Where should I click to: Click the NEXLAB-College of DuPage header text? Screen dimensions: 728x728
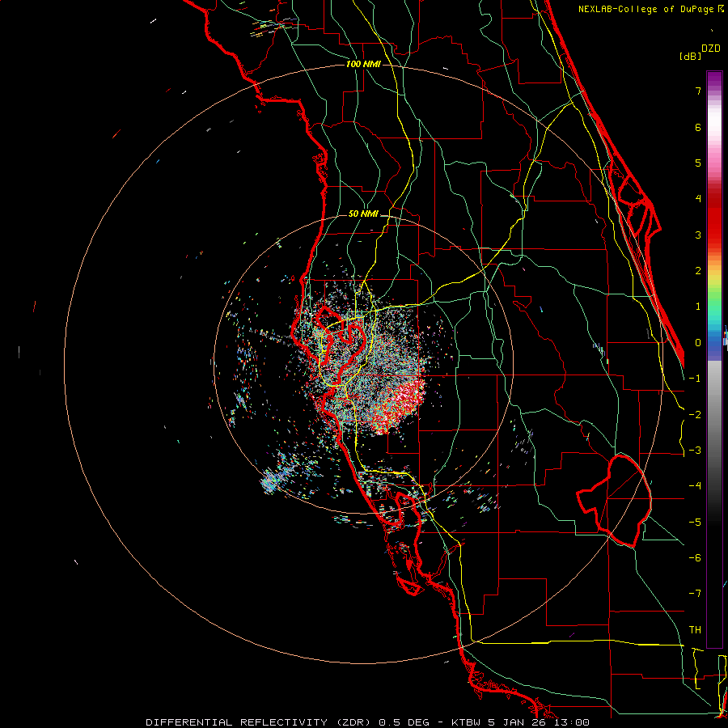pos(645,9)
